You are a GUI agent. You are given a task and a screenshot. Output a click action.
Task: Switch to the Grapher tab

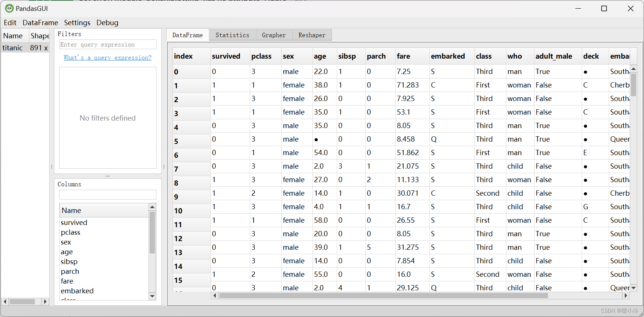274,35
